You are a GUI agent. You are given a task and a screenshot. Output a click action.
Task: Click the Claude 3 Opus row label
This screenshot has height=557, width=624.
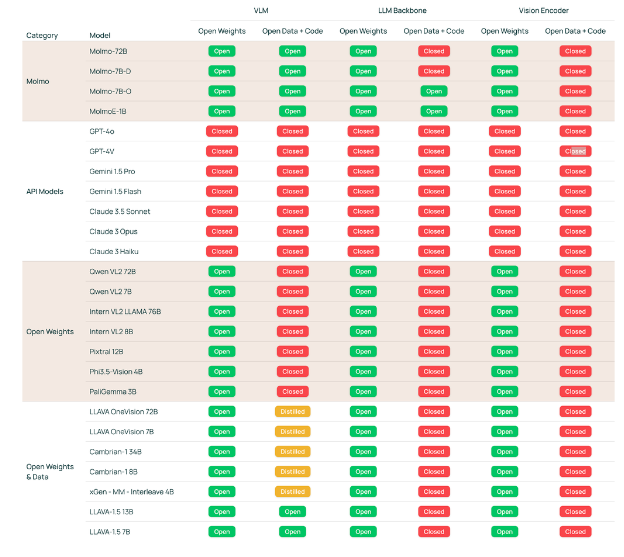(113, 232)
